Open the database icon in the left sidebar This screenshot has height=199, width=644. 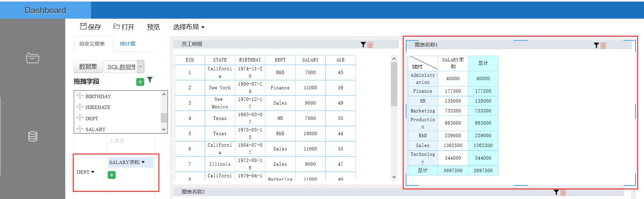tap(33, 137)
